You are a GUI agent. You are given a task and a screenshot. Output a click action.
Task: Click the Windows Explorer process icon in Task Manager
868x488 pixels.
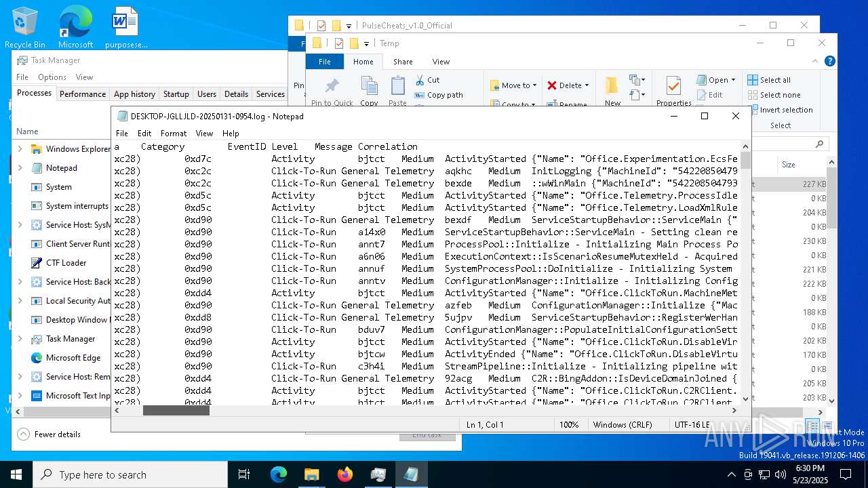point(36,149)
